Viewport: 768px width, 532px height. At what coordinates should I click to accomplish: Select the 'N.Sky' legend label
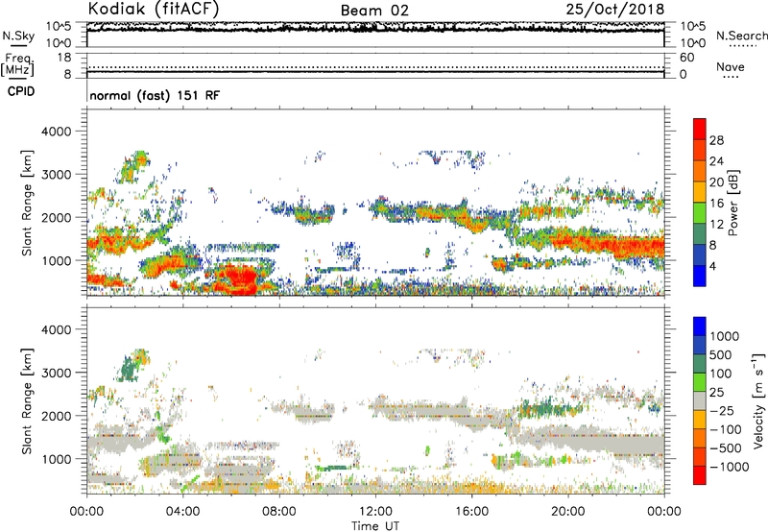coord(18,36)
